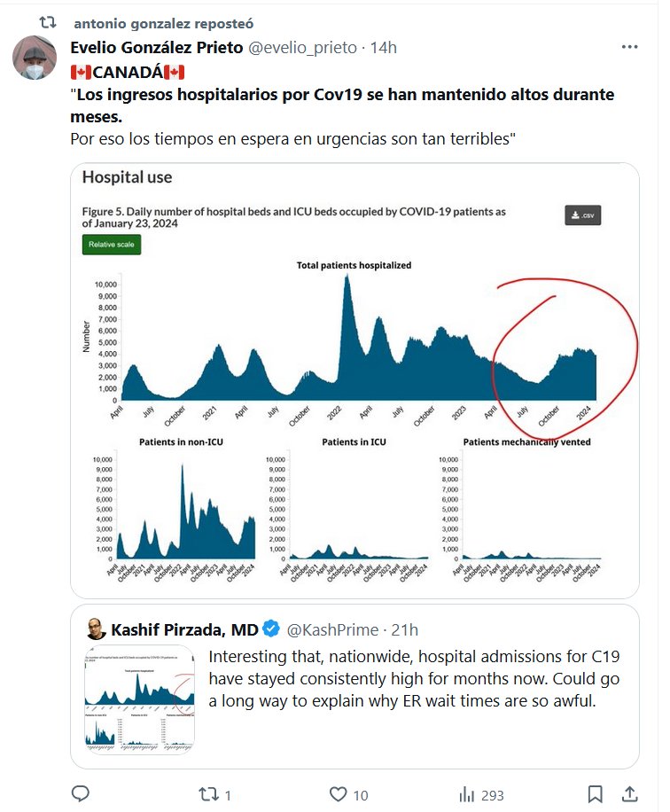Enlarge the Hospital use chart image
The image size is (670, 812).
click(x=354, y=381)
